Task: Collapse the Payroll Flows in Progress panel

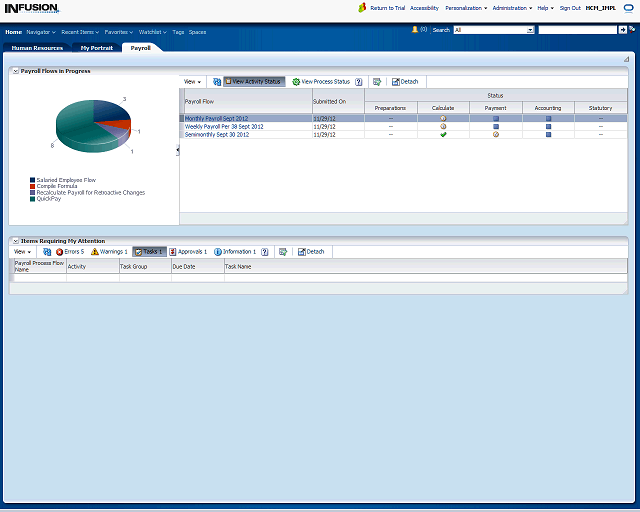Action: pos(15,72)
